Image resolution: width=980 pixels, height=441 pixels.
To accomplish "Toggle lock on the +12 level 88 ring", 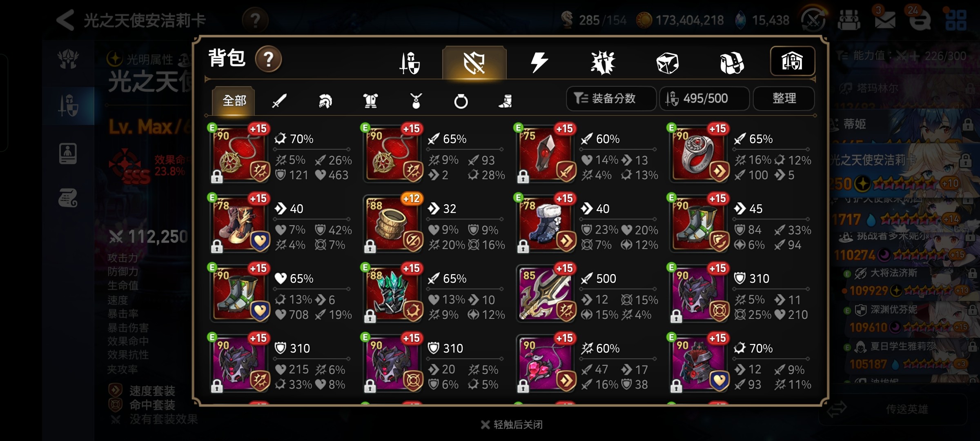I will [370, 246].
